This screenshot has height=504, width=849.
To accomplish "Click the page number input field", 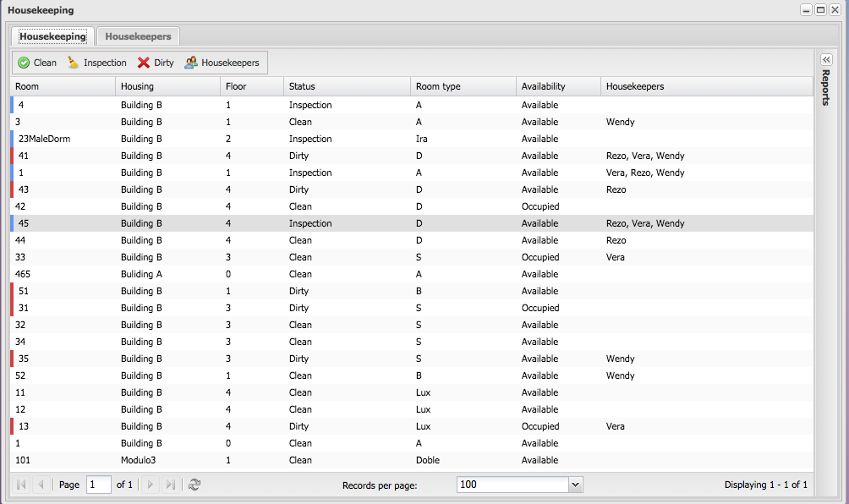I will (x=99, y=485).
